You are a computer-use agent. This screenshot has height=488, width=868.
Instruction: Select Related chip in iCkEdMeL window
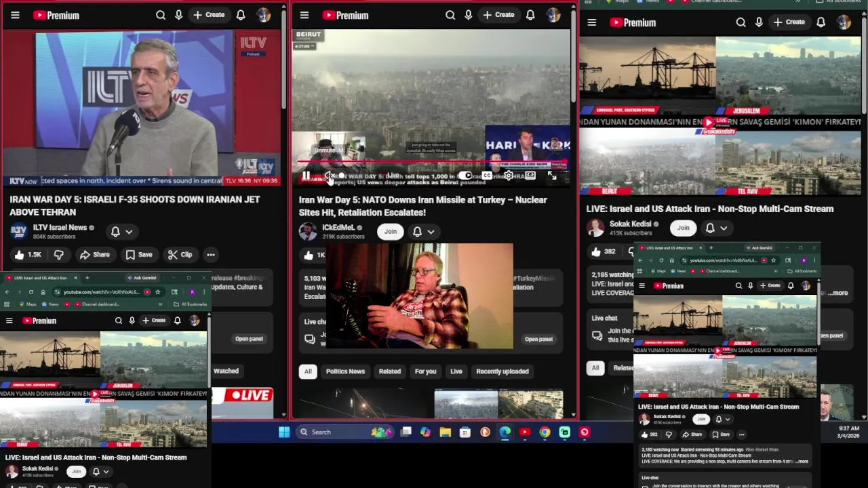click(x=390, y=371)
